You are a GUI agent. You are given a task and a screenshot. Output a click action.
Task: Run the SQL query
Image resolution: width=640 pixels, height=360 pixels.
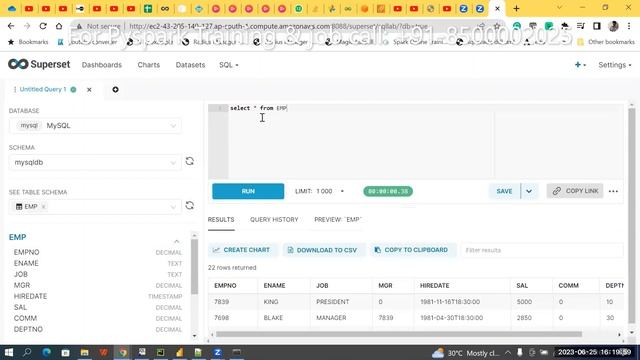point(248,191)
